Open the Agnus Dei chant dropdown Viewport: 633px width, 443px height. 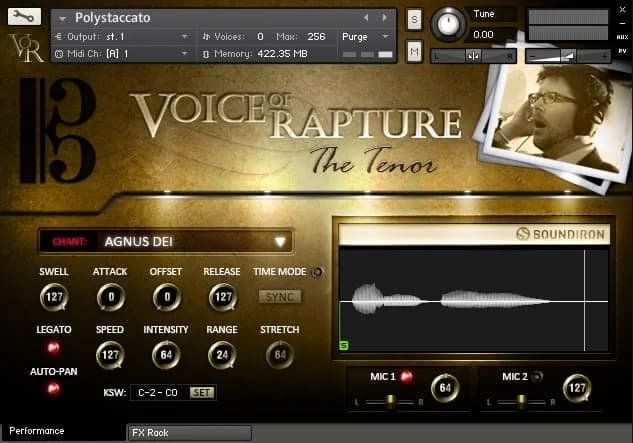point(281,241)
